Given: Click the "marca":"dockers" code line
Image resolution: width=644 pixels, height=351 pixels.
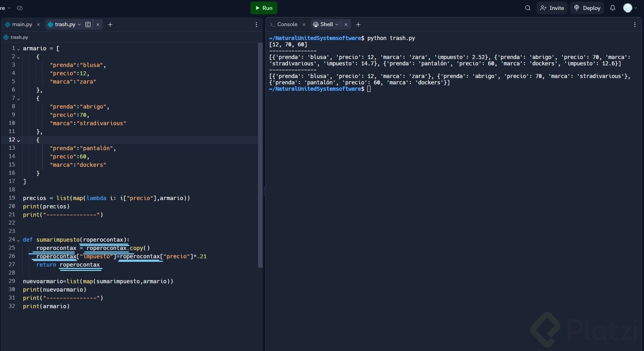Looking at the screenshot, I should (x=78, y=165).
